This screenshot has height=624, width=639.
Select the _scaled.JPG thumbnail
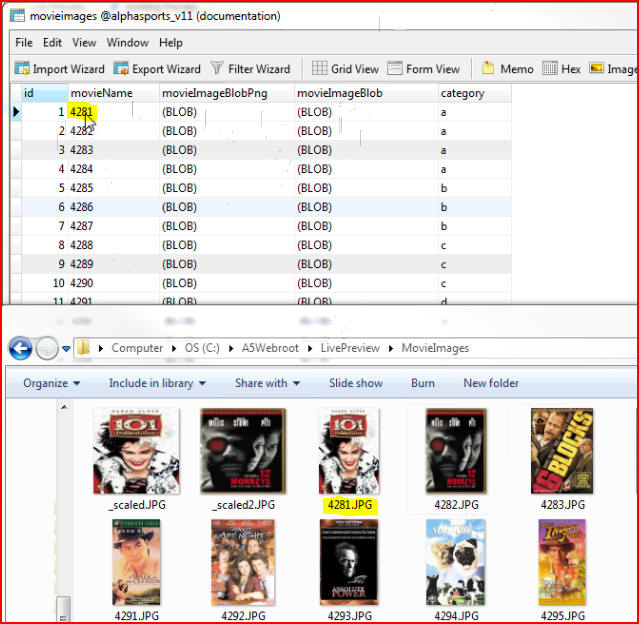click(136, 451)
